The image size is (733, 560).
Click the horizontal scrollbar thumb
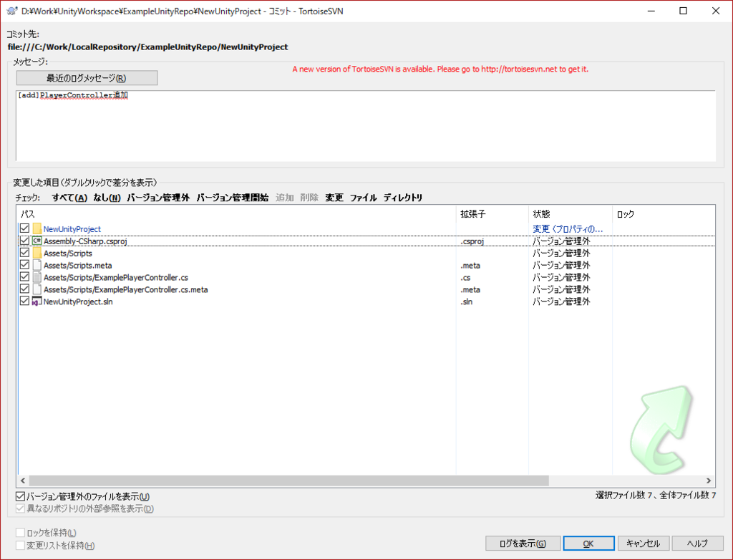pos(289,481)
